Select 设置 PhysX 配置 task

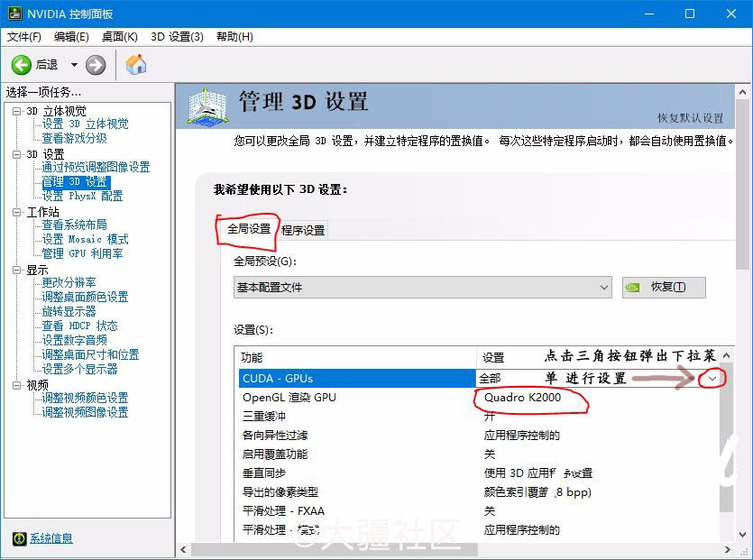click(82, 196)
